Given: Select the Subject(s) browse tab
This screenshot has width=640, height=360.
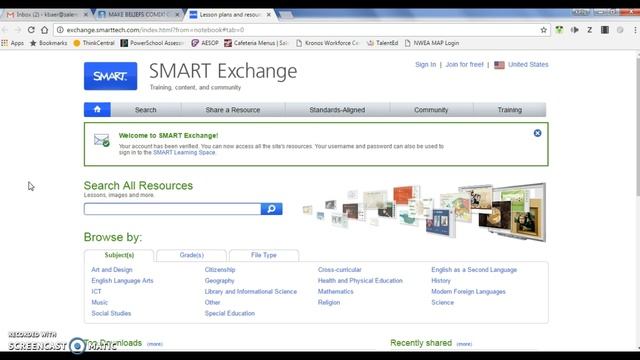Looking at the screenshot, I should 119,255.
